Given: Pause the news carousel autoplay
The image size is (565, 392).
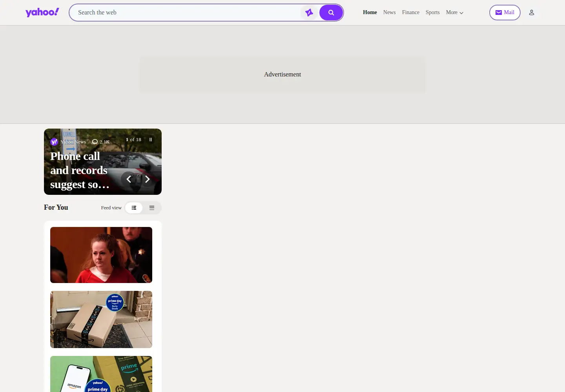Looking at the screenshot, I should coord(151,140).
